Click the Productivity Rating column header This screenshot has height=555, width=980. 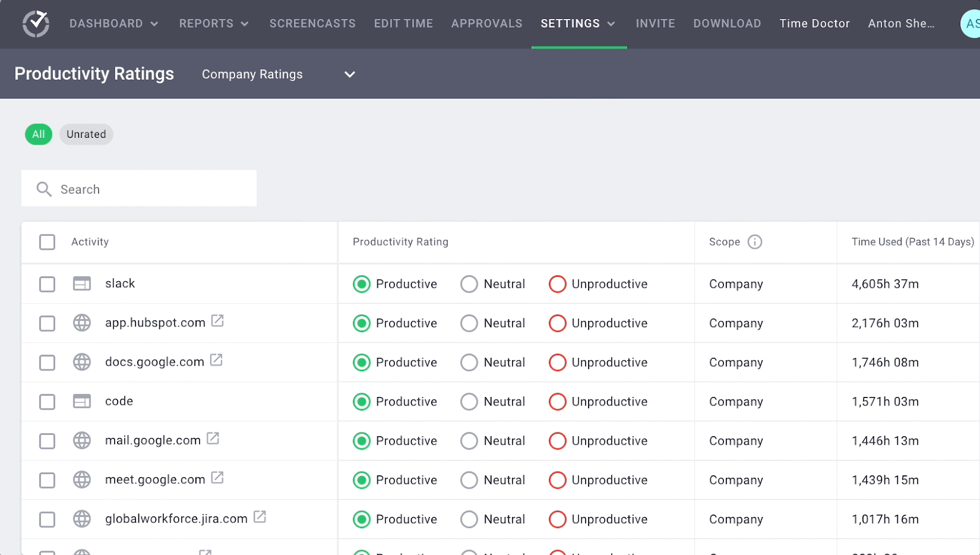click(401, 242)
